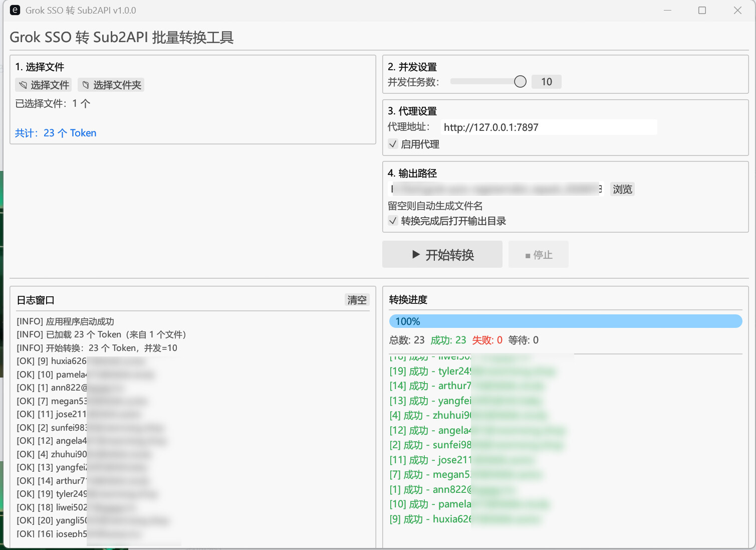Close the Grok SSO 转 Sub2API window
This screenshot has width=756, height=550.
point(737,10)
